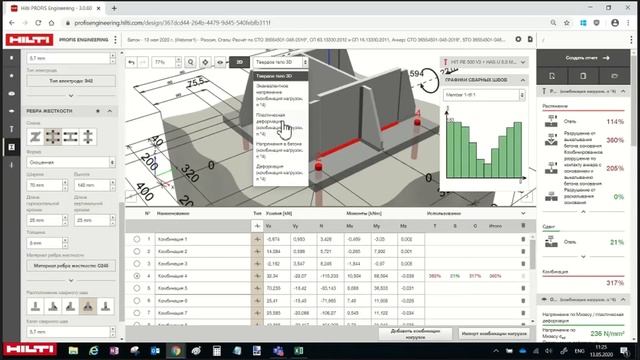Click the undo arrow in the viewport toolbar
The image size is (640, 360).
[131, 62]
